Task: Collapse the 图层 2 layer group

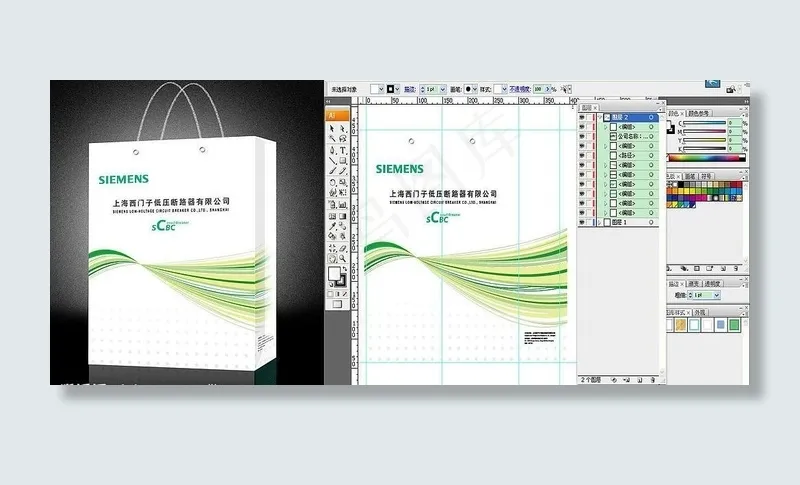Action: pyautogui.click(x=599, y=118)
